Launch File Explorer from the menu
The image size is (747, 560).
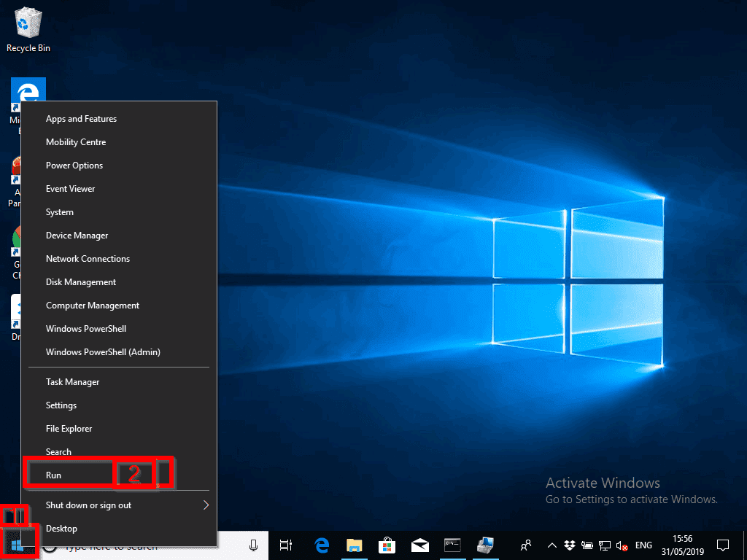click(x=119, y=429)
